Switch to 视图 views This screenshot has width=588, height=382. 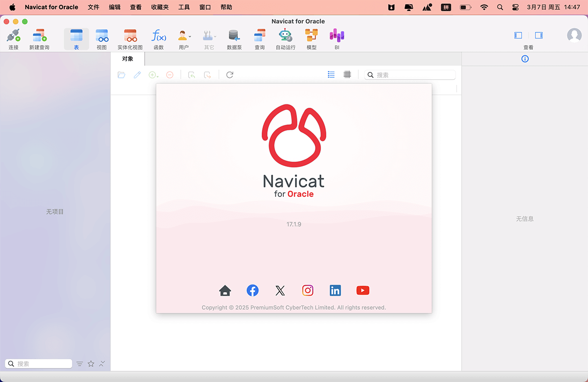[x=101, y=39]
